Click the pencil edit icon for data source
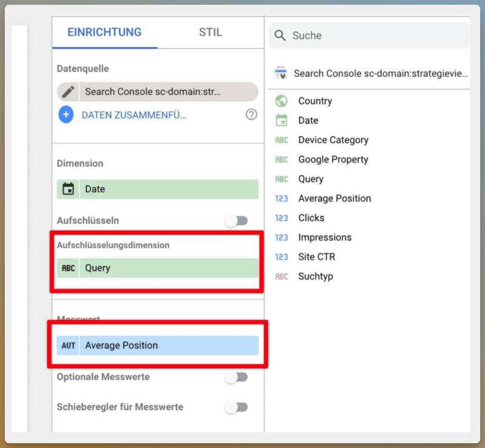The height and width of the screenshot is (448, 485). point(69,92)
